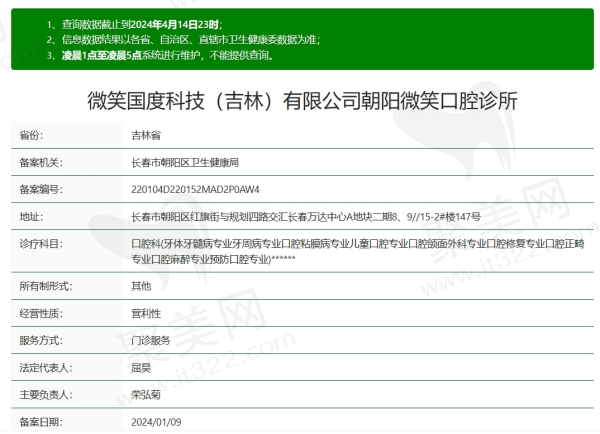600x434 pixels.
Task: Select the 口腔科 specialties description text
Action: tap(358, 251)
